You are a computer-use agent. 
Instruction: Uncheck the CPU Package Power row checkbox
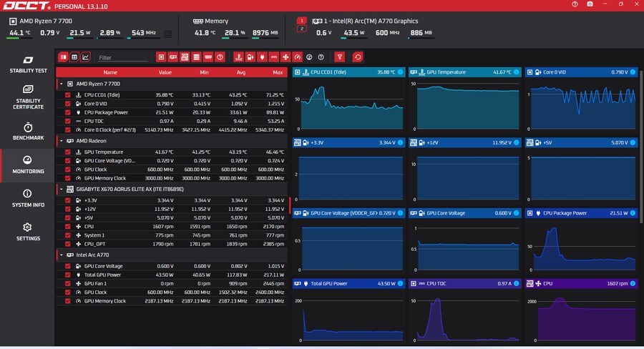click(68, 112)
